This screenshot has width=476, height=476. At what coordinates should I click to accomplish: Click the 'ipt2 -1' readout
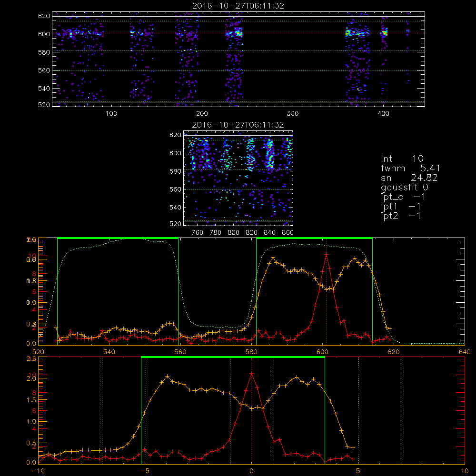(401, 216)
